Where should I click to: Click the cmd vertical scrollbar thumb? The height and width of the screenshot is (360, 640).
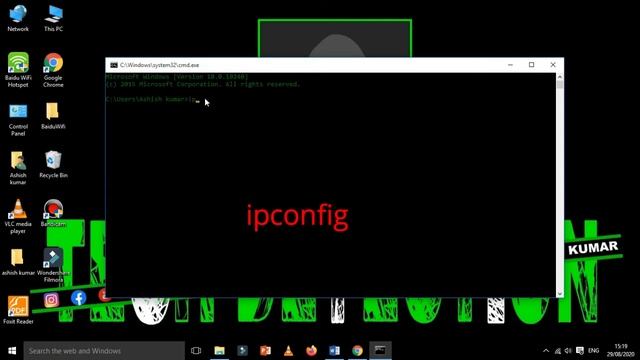560,84
